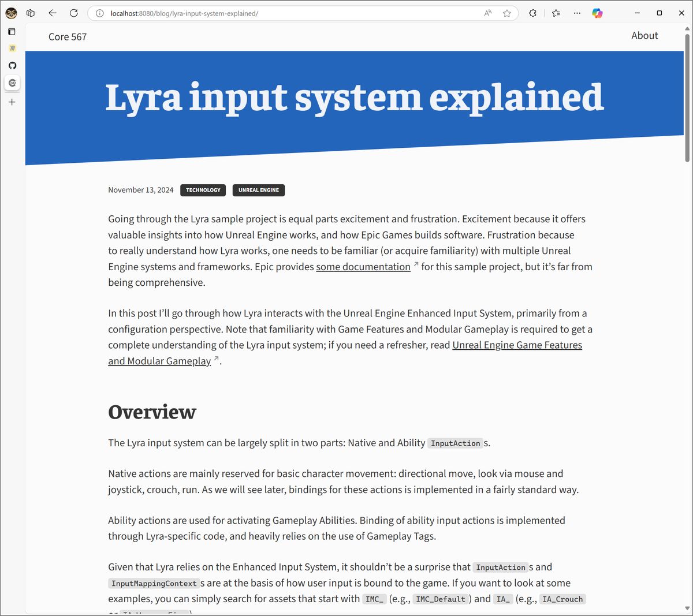This screenshot has width=693, height=616.
Task: Click the vertical page scrollbar thumb
Action: (687, 98)
